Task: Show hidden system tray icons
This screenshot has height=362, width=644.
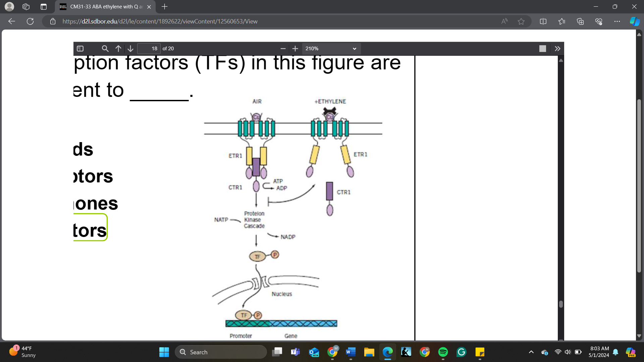Action: 531,352
